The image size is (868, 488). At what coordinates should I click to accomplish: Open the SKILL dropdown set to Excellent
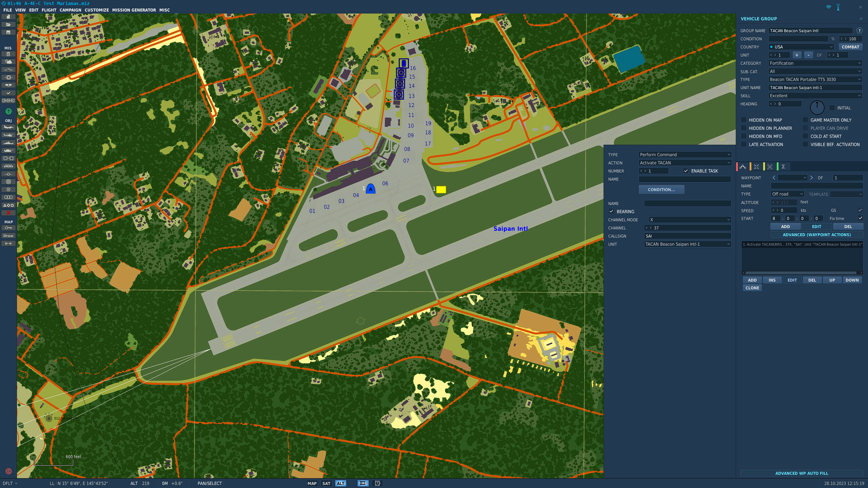point(815,96)
